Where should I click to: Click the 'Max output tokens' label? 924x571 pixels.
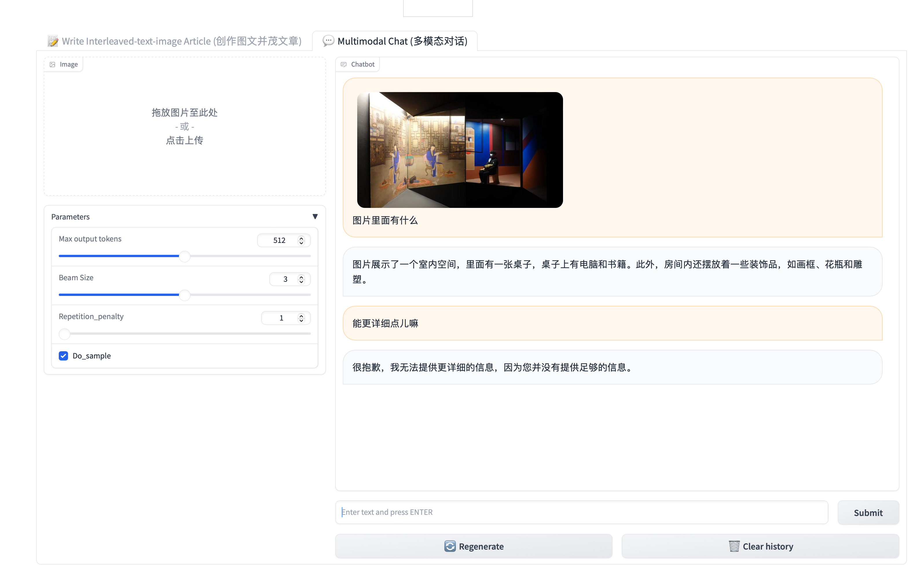pos(90,239)
